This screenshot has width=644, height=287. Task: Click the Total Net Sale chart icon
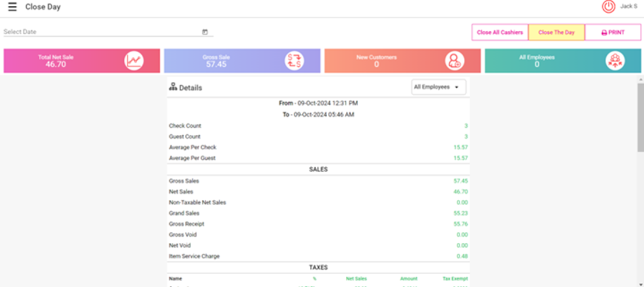[x=134, y=61]
